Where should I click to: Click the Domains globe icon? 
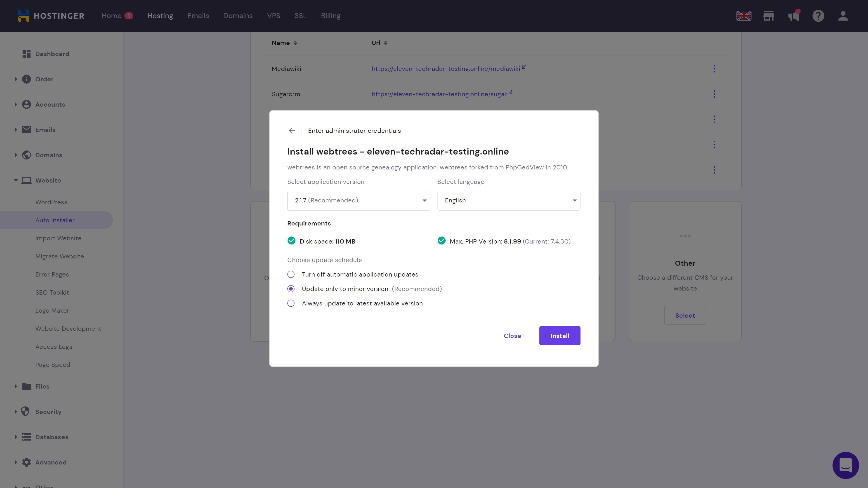click(x=26, y=155)
